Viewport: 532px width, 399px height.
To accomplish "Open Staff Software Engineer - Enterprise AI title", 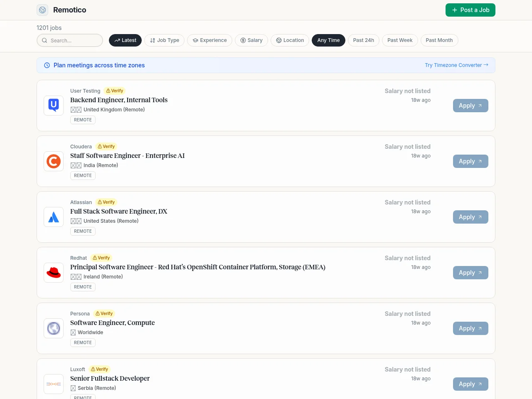I will point(127,155).
